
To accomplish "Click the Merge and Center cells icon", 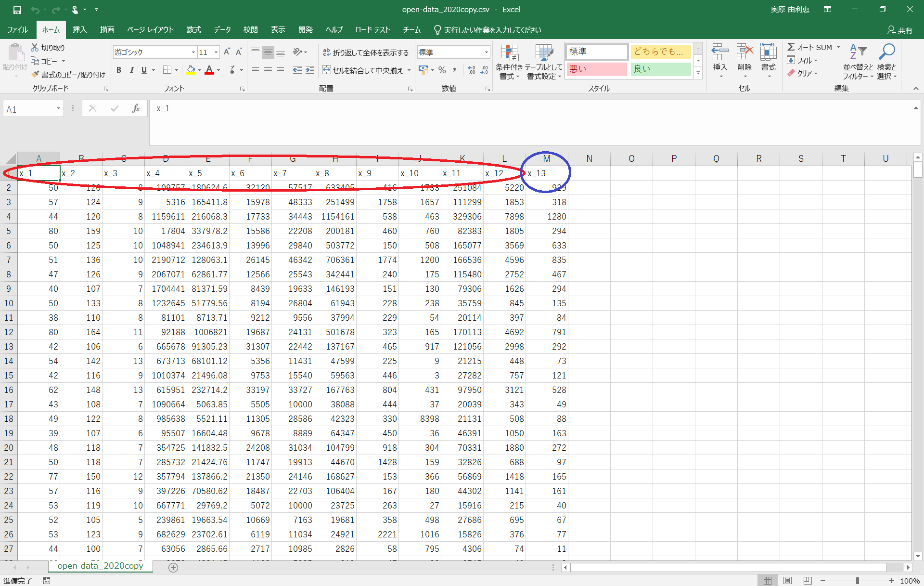I will pyautogui.click(x=326, y=70).
